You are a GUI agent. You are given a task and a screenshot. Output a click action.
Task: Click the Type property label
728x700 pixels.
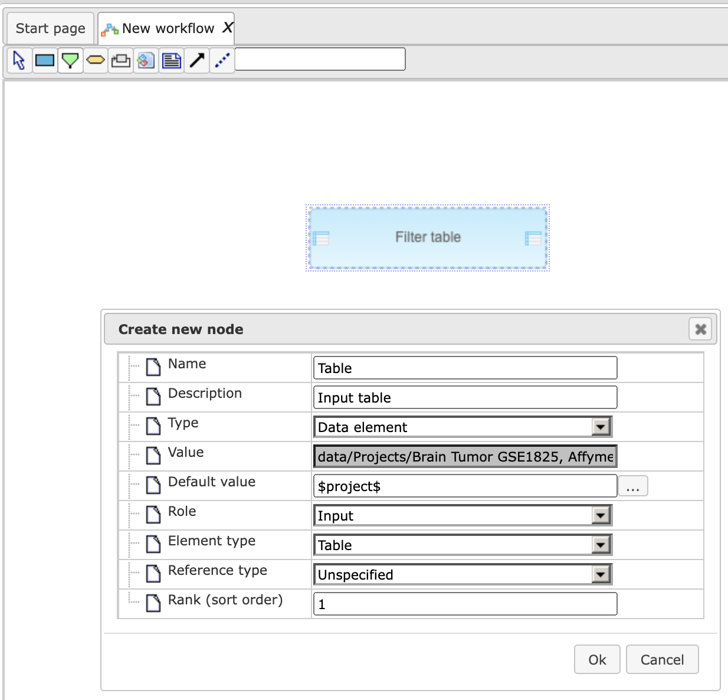[183, 423]
